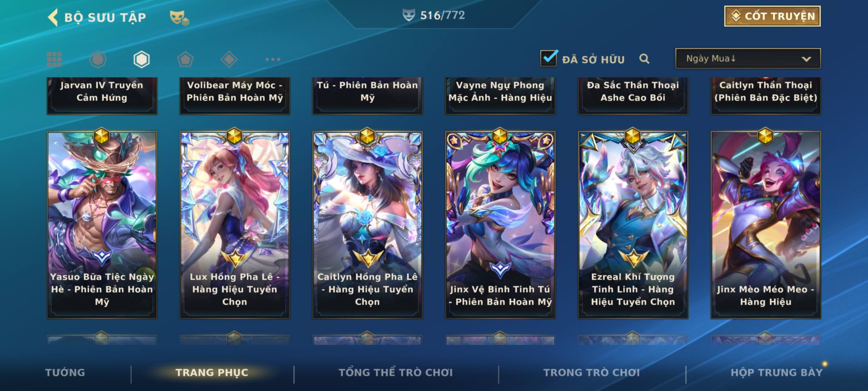The height and width of the screenshot is (391, 868).
Task: Open Jinx Mèo Méo Meo skin card
Action: [x=766, y=224]
